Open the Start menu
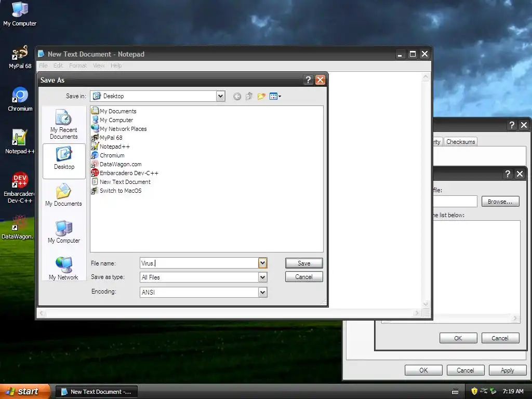The width and height of the screenshot is (532, 399). click(x=24, y=391)
